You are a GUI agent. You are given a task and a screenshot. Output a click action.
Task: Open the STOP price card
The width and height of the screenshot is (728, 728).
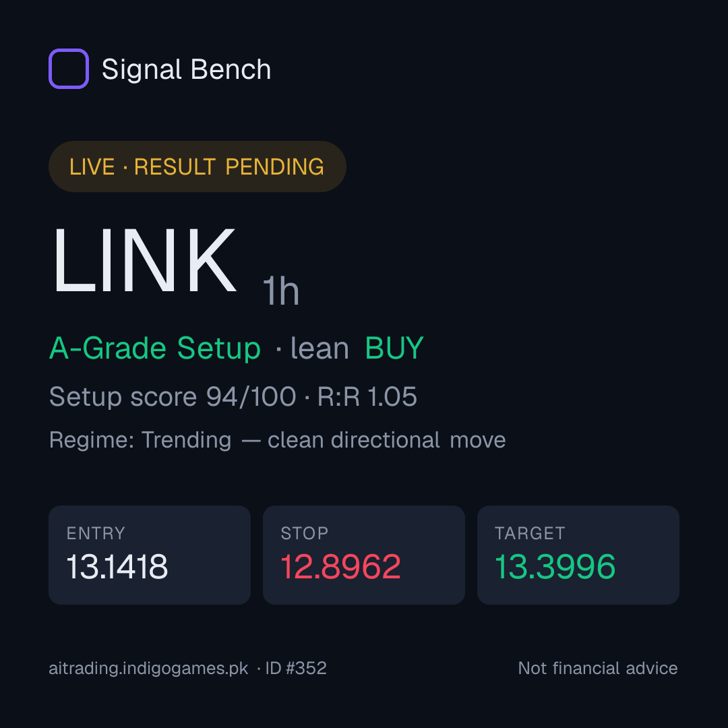[363, 555]
